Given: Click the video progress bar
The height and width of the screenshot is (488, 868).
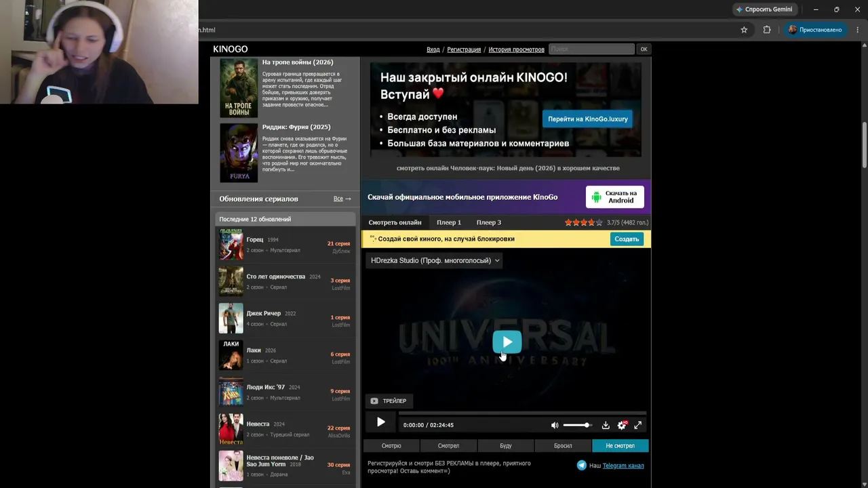Looking at the screenshot, I should point(522,413).
